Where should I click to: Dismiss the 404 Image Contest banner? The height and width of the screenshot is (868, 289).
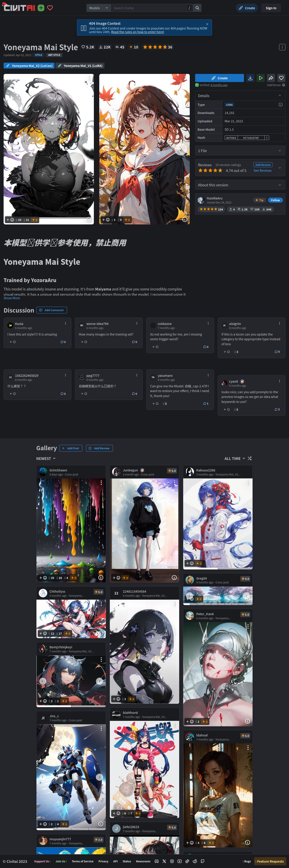(207, 24)
